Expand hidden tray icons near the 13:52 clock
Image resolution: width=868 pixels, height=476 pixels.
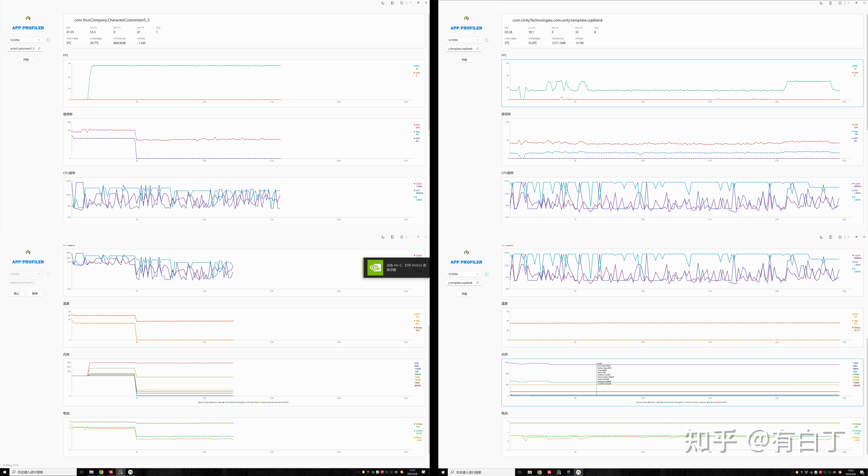pyautogui.click(x=792, y=472)
